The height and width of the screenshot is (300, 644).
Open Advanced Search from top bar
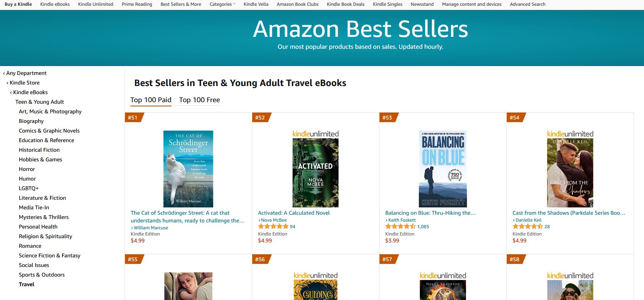[x=527, y=4]
